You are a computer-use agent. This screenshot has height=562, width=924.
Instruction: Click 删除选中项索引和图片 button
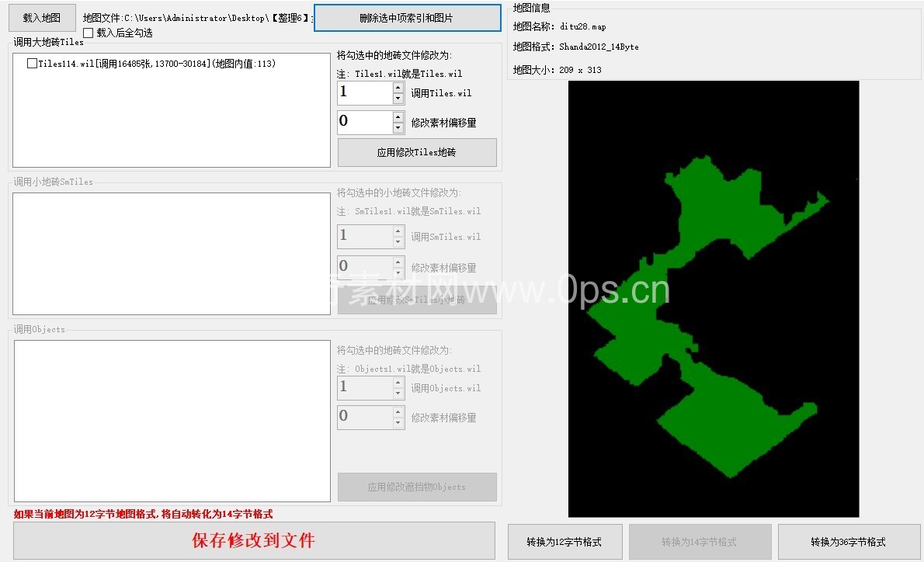pos(407,18)
